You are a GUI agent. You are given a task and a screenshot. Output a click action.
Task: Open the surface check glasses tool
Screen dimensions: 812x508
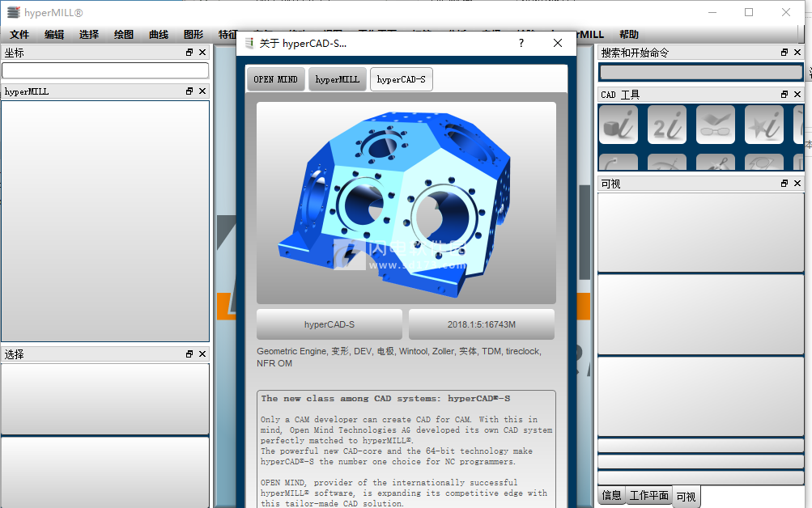[x=716, y=125]
